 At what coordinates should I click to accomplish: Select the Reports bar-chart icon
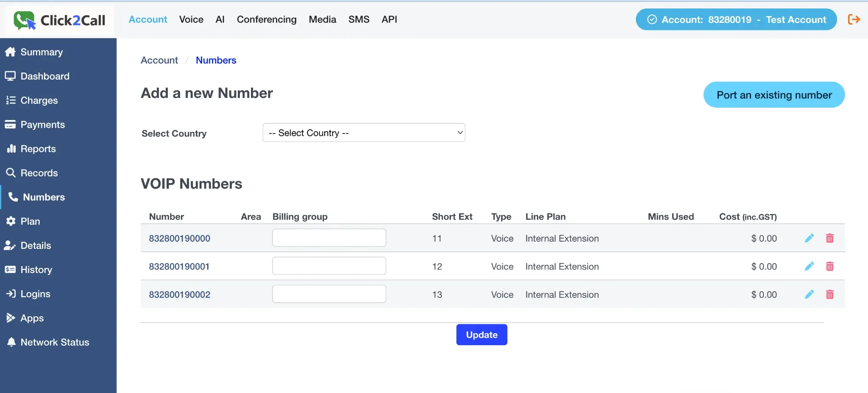[x=11, y=148]
